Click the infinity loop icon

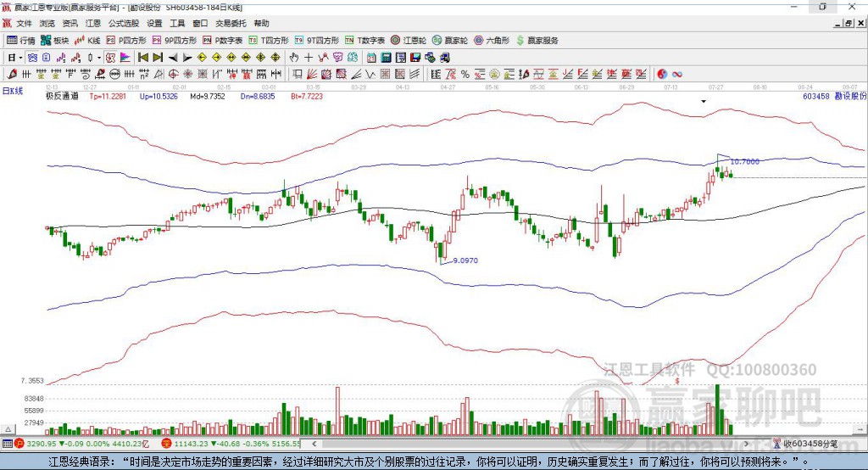(x=677, y=75)
